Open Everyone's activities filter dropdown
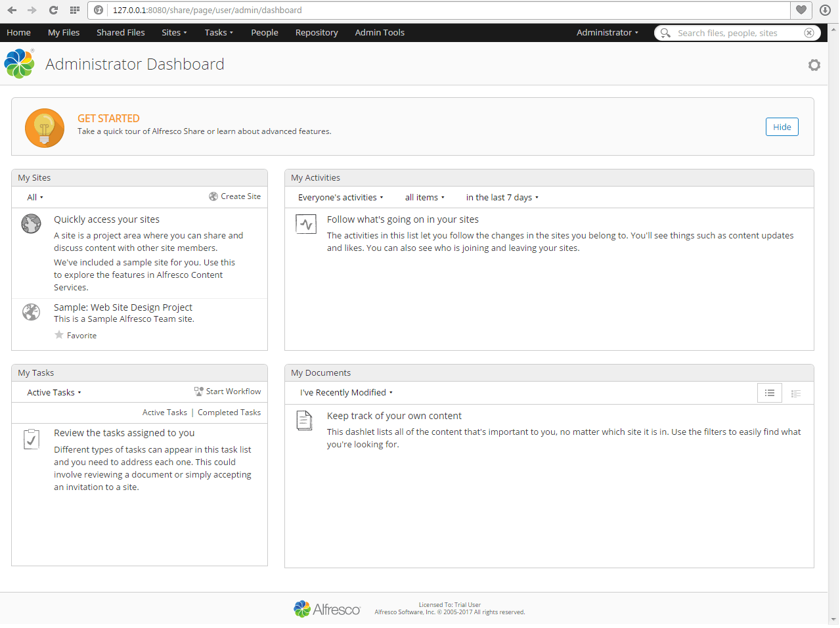 pyautogui.click(x=341, y=197)
